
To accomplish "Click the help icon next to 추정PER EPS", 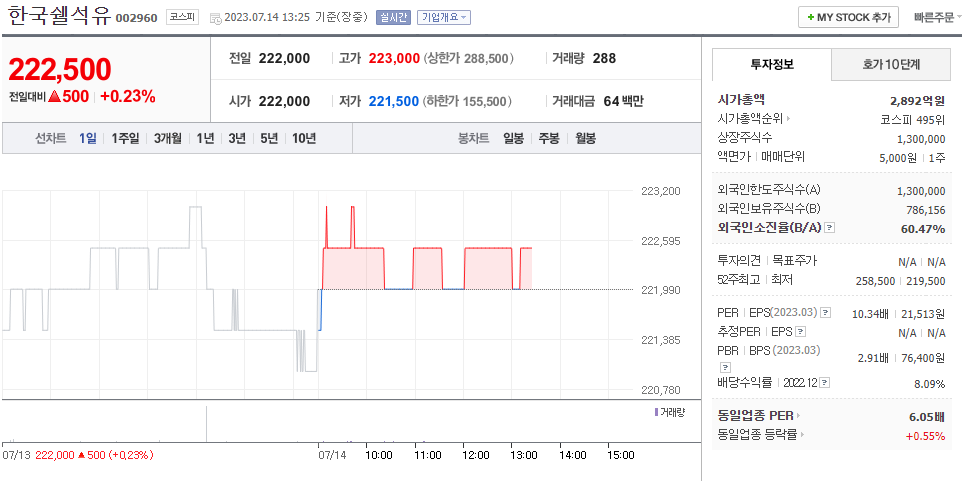I will point(801,332).
